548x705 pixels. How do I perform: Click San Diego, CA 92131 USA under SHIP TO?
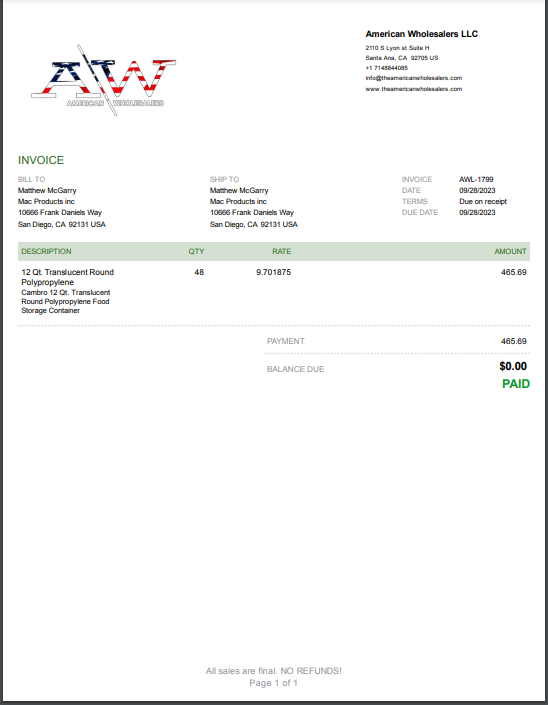[x=254, y=224]
